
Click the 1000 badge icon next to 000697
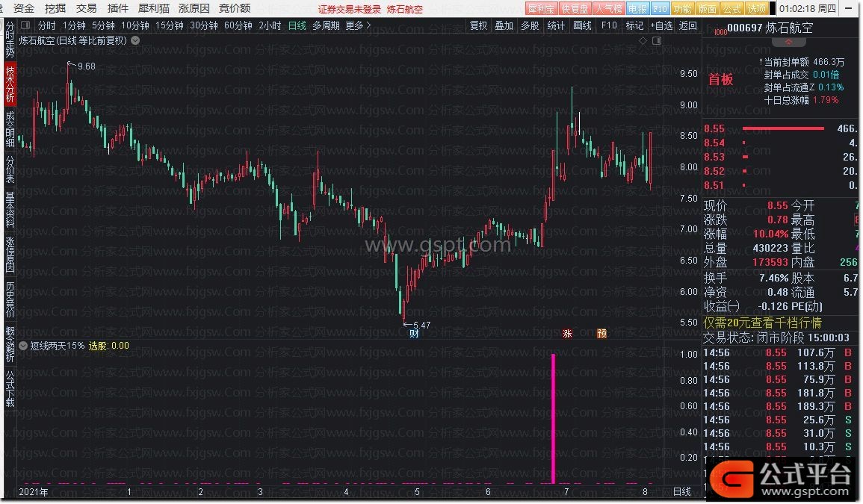click(x=720, y=31)
